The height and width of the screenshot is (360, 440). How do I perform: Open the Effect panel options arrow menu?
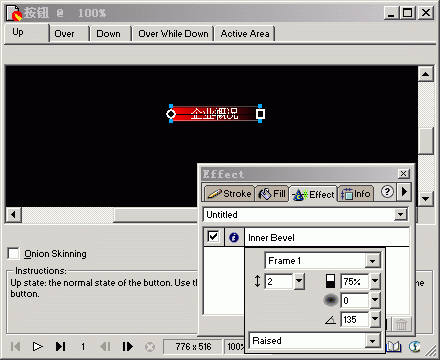(404, 192)
